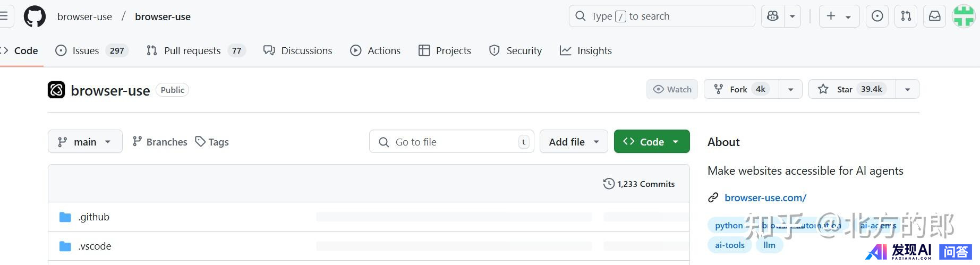Open the .github folder

[94, 217]
